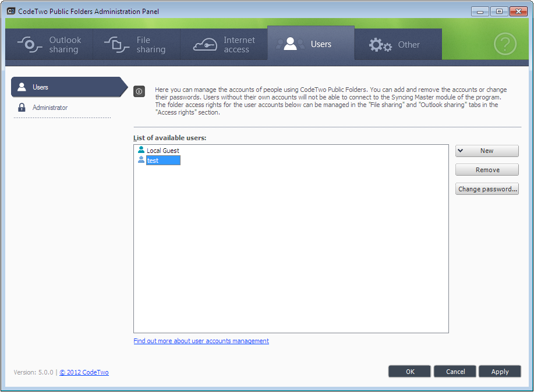Click the Administrator padlock icon
The height and width of the screenshot is (392, 534).
click(22, 108)
